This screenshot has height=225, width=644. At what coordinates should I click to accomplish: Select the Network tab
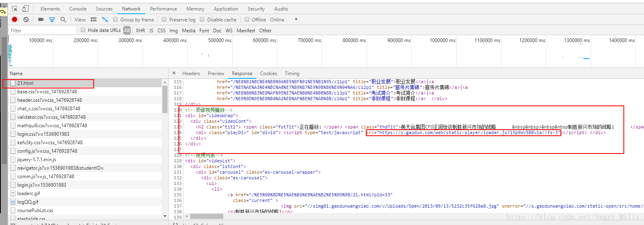click(131, 8)
